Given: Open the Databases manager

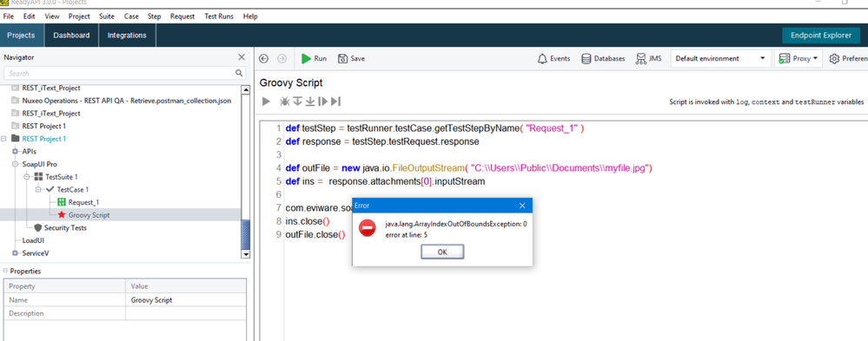Looking at the screenshot, I should [603, 59].
